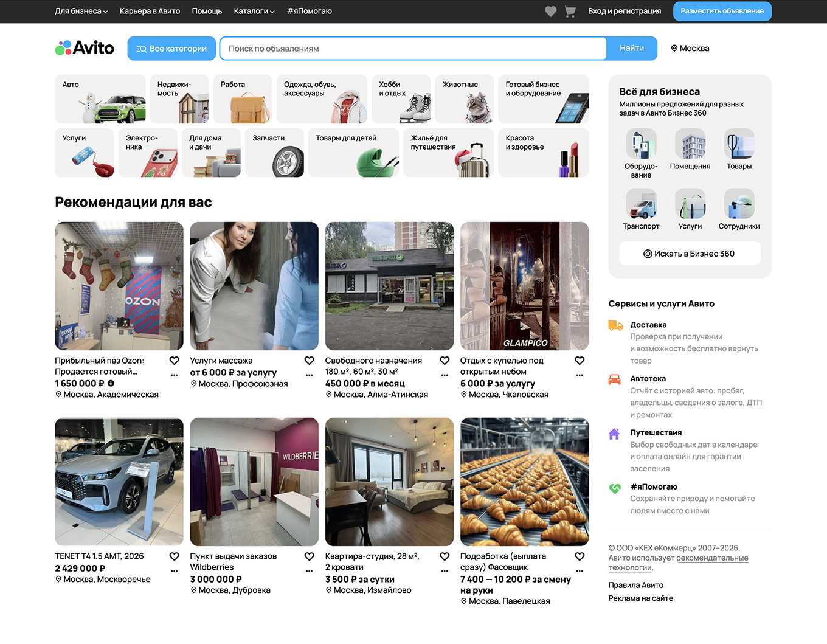Change location from Москва

(690, 49)
